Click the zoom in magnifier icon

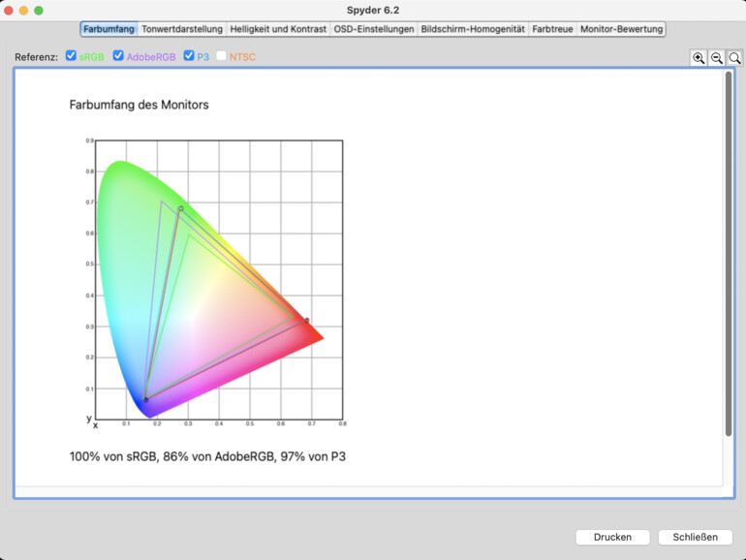(x=699, y=58)
